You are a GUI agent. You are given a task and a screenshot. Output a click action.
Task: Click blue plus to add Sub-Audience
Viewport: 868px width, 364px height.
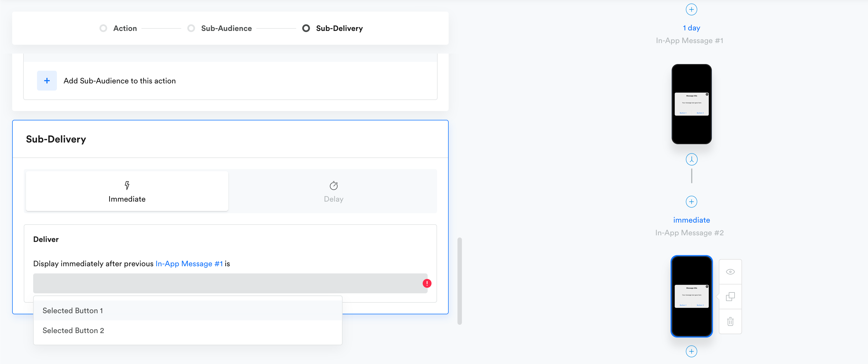click(47, 81)
